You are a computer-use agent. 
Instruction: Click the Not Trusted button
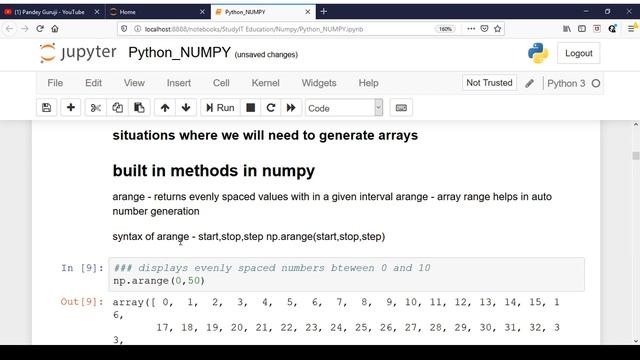pyautogui.click(x=489, y=83)
